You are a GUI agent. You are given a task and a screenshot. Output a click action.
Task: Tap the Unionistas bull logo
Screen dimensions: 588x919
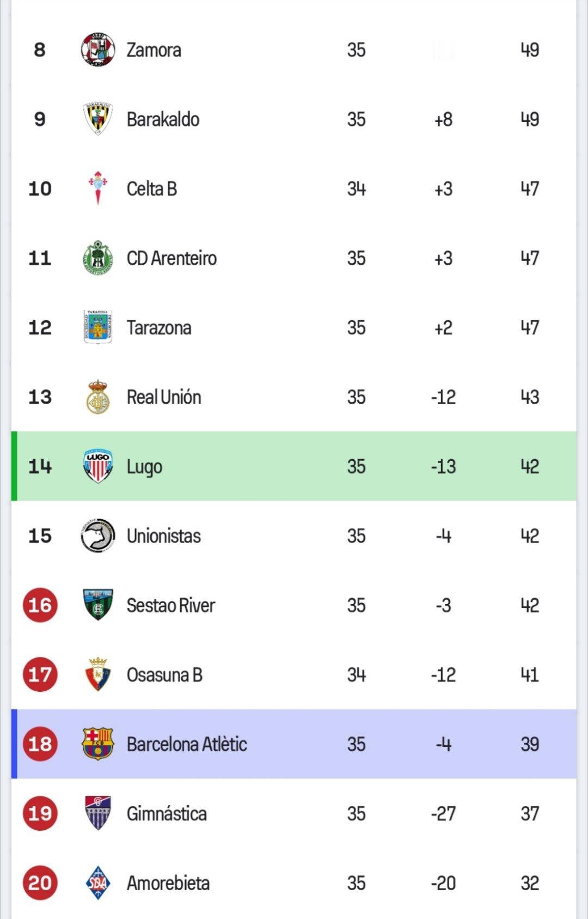97,535
